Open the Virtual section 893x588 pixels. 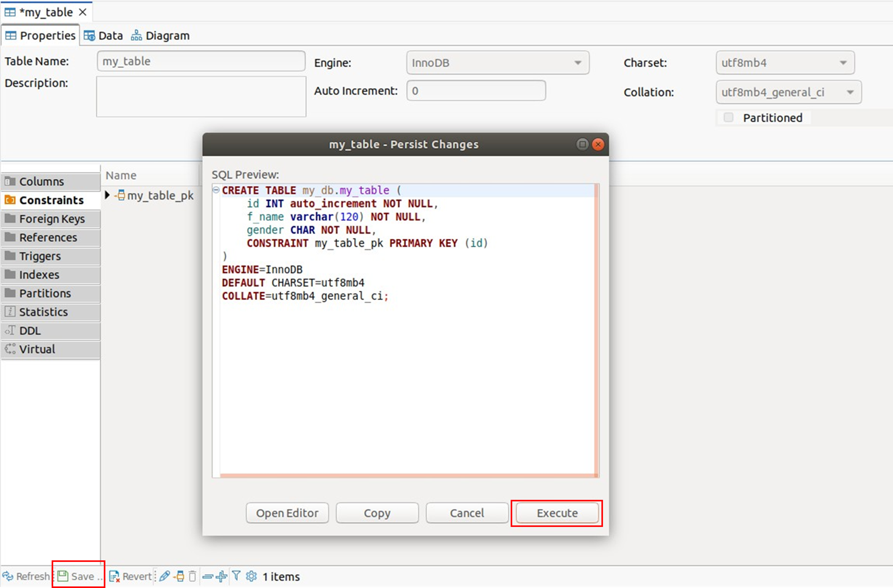pyautogui.click(x=51, y=349)
